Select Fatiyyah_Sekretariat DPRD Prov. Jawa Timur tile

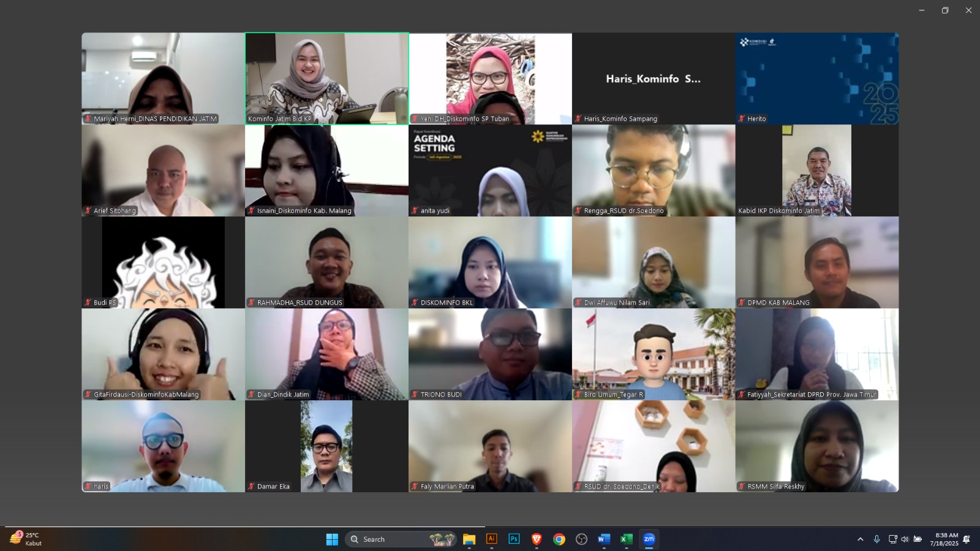point(817,354)
